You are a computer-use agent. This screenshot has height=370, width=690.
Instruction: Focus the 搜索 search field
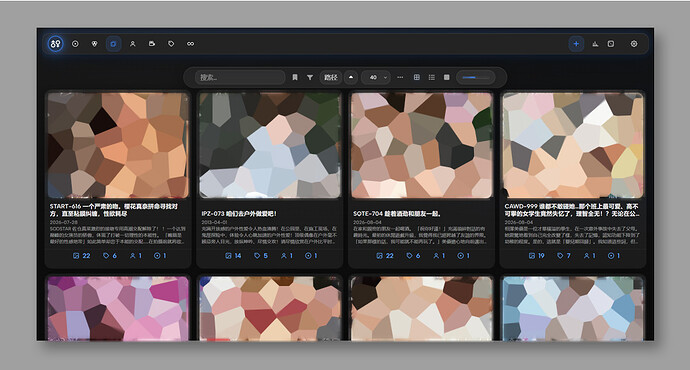240,77
